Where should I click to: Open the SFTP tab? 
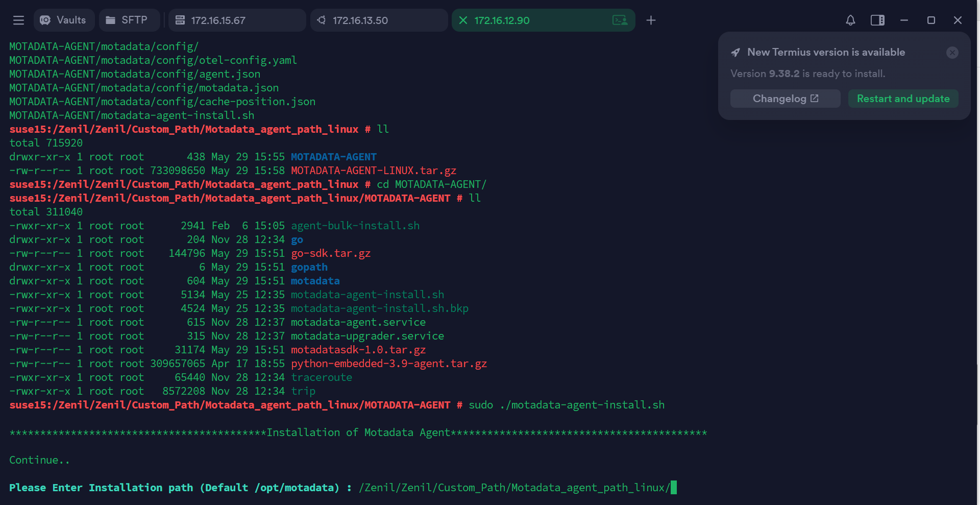pos(129,20)
